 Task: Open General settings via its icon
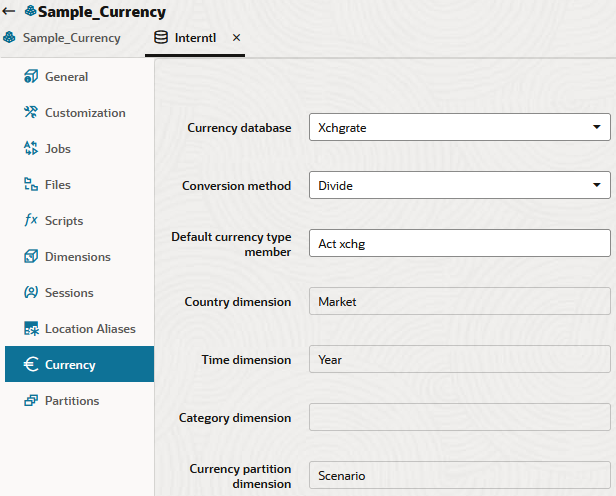pyautogui.click(x=31, y=77)
